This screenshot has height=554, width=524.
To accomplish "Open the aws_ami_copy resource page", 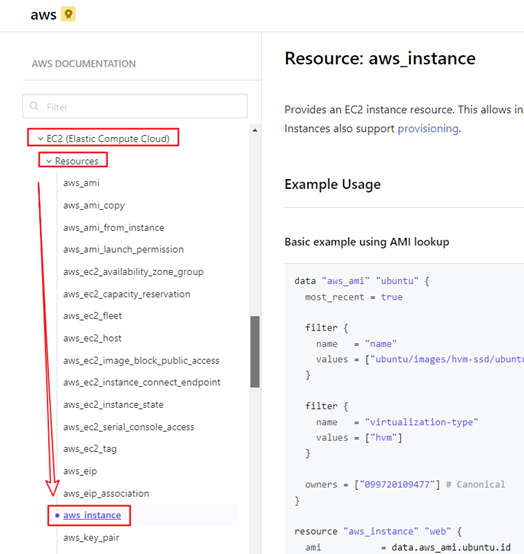I will [x=94, y=205].
